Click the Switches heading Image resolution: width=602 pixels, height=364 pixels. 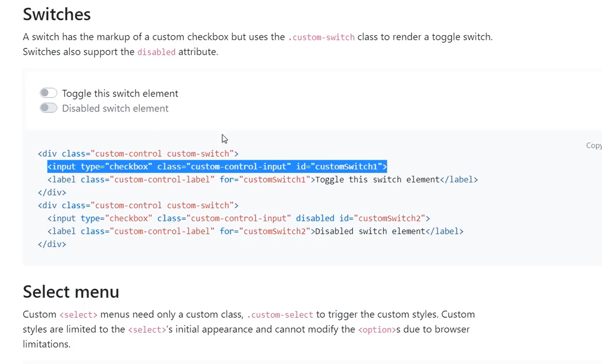tap(57, 14)
